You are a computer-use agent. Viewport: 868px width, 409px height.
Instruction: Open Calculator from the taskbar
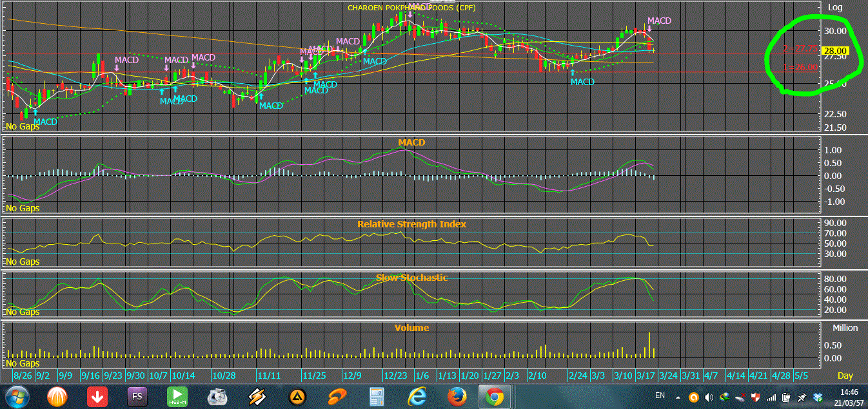[x=376, y=397]
